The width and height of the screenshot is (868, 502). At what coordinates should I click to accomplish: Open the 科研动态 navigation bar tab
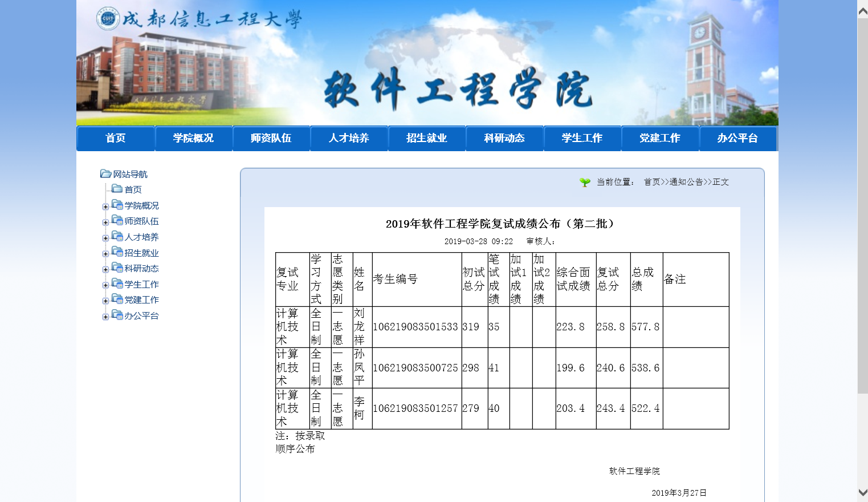(x=504, y=138)
